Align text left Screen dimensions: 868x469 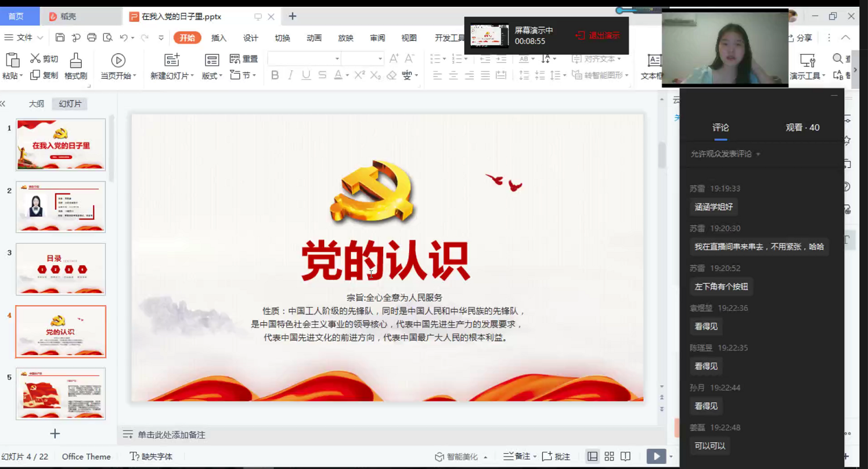point(437,75)
